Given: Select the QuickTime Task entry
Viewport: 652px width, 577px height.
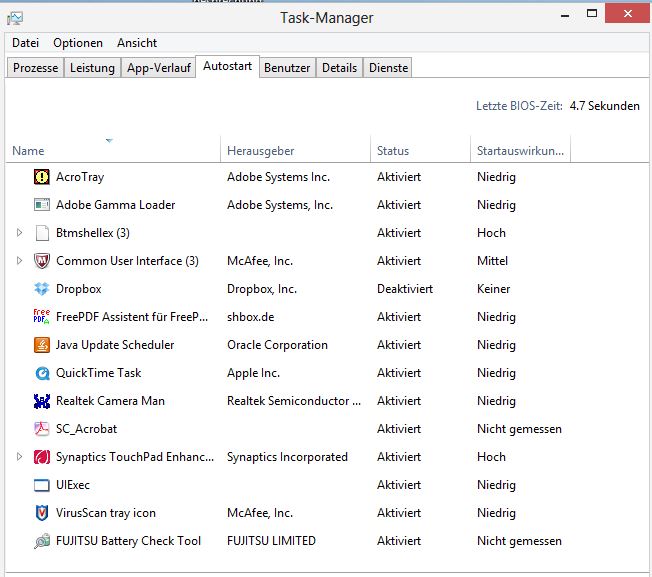Looking at the screenshot, I should pos(99,373).
